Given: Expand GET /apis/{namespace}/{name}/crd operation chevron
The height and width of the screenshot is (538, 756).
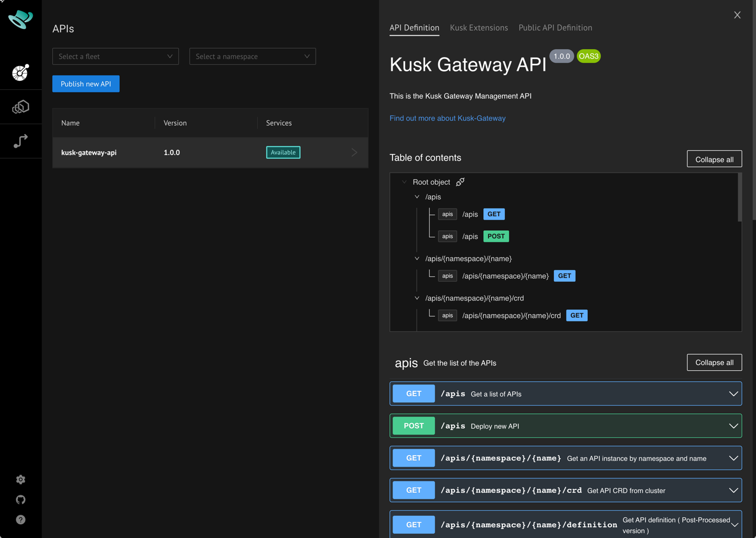Looking at the screenshot, I should tap(733, 490).
